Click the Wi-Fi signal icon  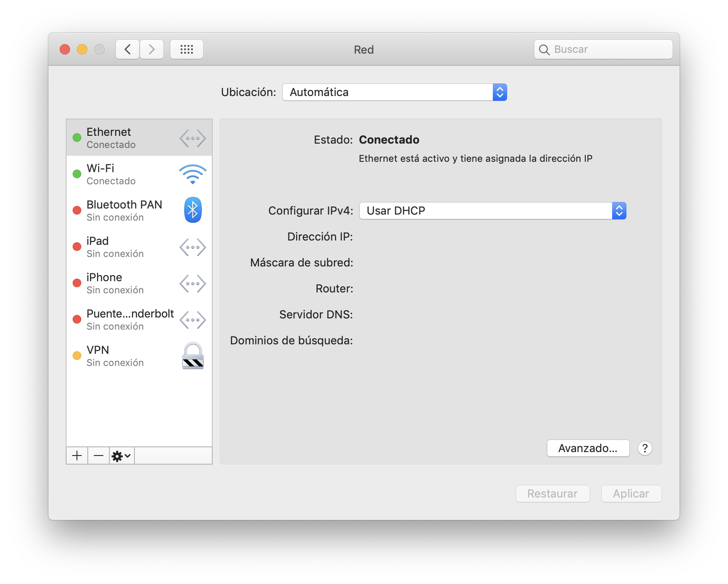click(x=192, y=174)
